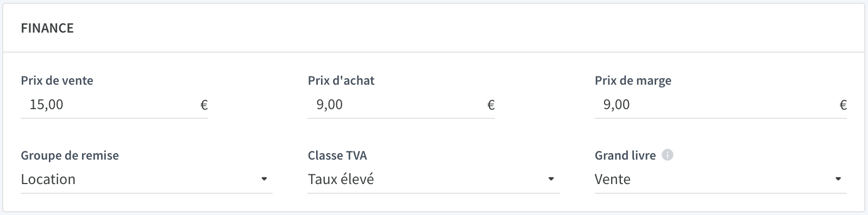Viewport: 868px width, 215px height.
Task: Click the euro symbol in Prix de marge
Action: point(843,105)
